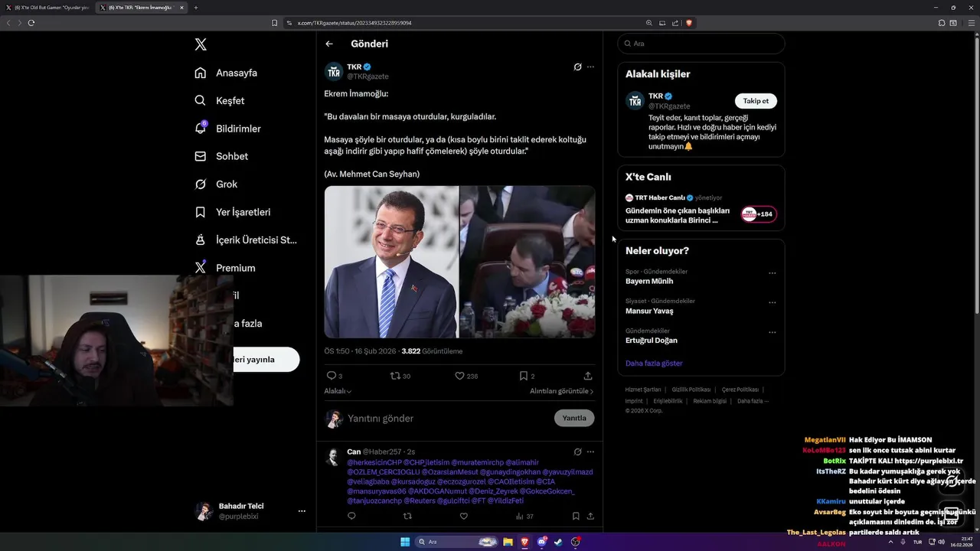Open more options for Mansur Yavaş trend
Viewport: 980px width, 551px height.
pyautogui.click(x=772, y=302)
